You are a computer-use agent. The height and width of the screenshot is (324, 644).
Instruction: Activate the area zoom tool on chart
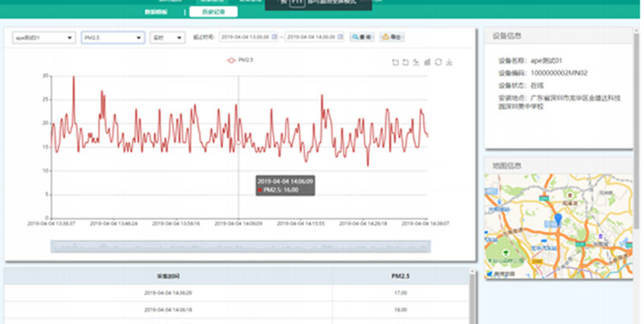(x=394, y=62)
